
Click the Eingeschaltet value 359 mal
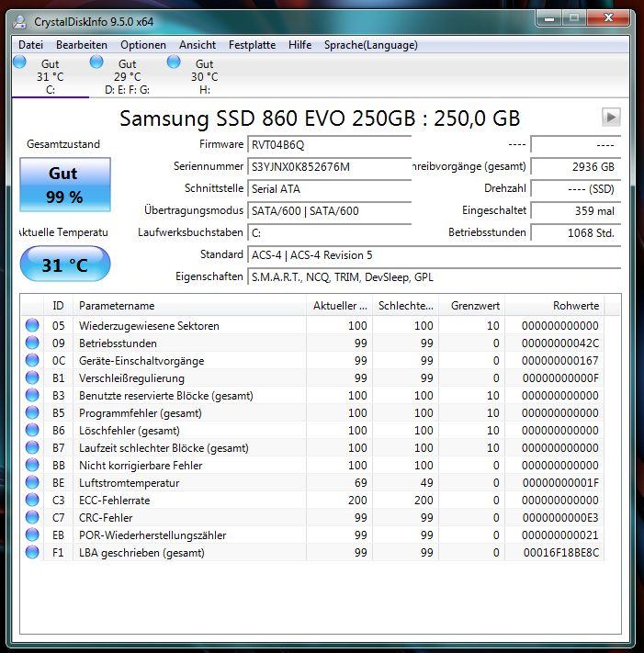coord(576,211)
